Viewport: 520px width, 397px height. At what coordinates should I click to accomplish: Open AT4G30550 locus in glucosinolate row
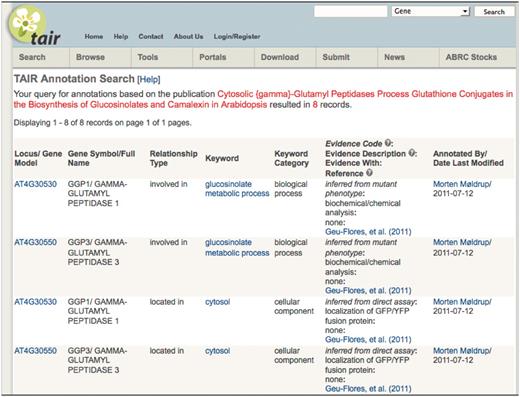(x=35, y=242)
